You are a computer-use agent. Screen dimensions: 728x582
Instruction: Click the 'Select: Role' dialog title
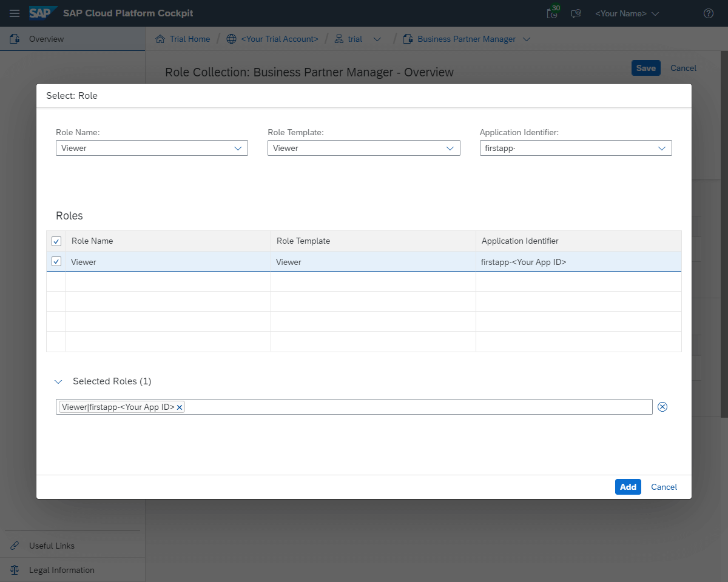pyautogui.click(x=72, y=96)
